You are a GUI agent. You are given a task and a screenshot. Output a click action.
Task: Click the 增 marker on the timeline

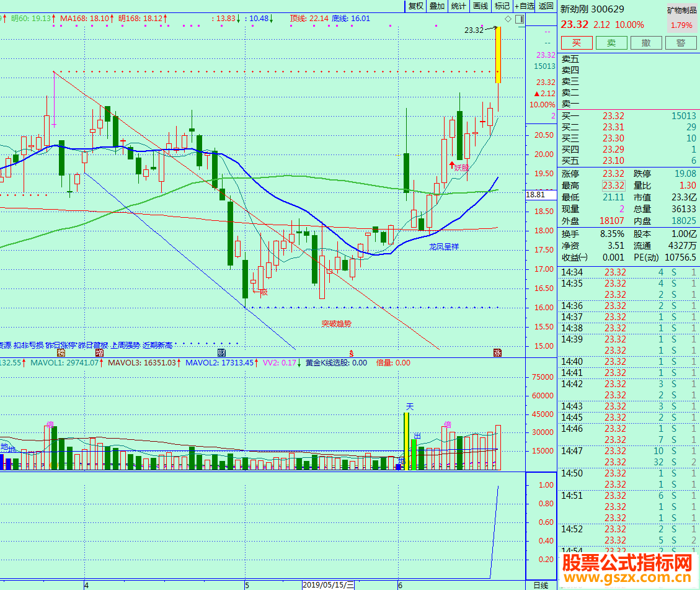pos(99,353)
